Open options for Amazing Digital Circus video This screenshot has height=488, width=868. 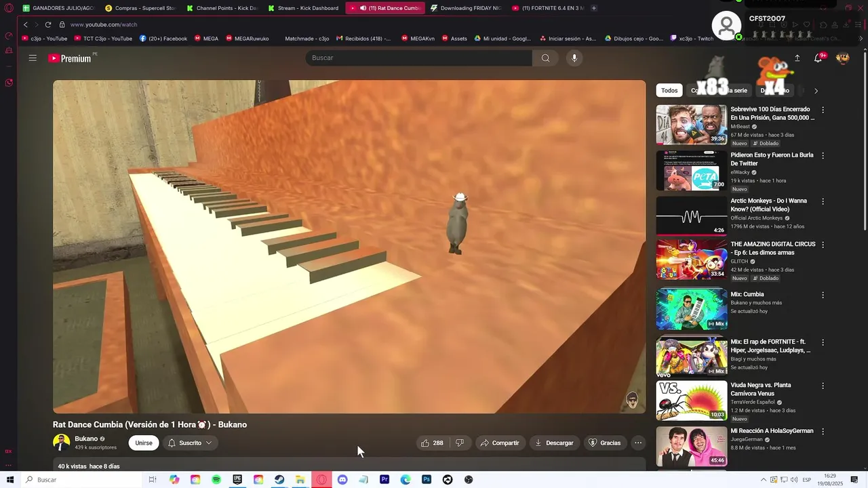click(x=823, y=245)
